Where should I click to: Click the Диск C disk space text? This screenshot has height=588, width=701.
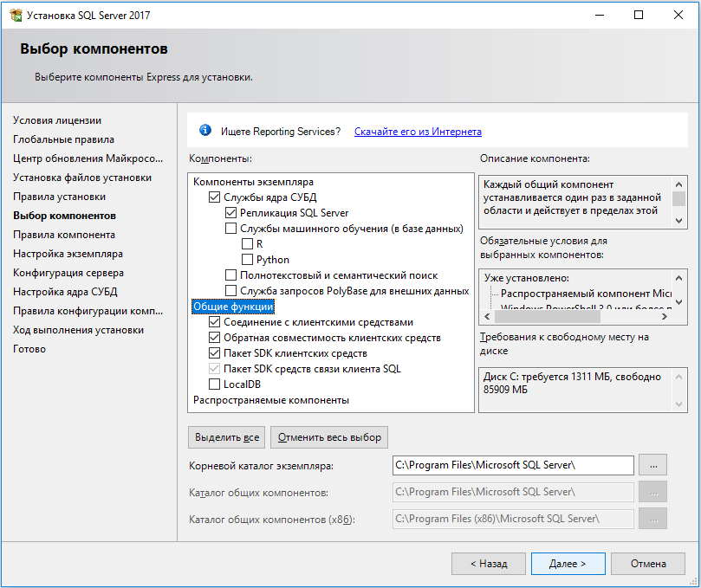[x=572, y=383]
